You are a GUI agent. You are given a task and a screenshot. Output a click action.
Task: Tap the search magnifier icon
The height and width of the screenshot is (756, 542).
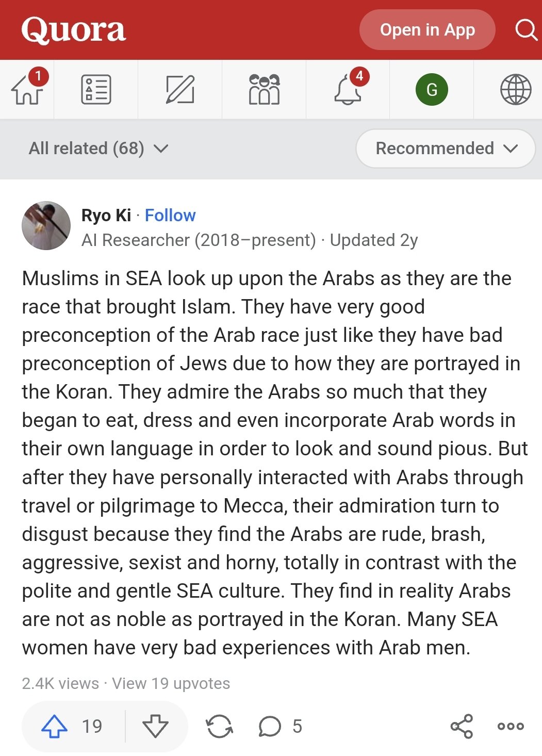[x=526, y=30]
